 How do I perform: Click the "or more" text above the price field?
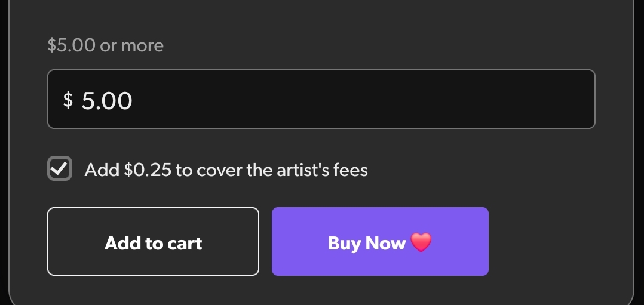(131, 45)
